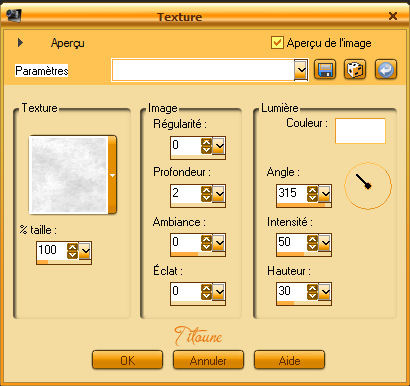The image size is (410, 386).
Task: Decrease Profondeur with the down arrow
Action: 206,198
